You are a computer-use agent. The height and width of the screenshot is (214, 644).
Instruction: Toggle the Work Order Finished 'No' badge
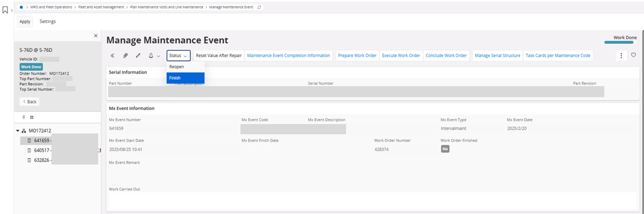pyautogui.click(x=445, y=149)
